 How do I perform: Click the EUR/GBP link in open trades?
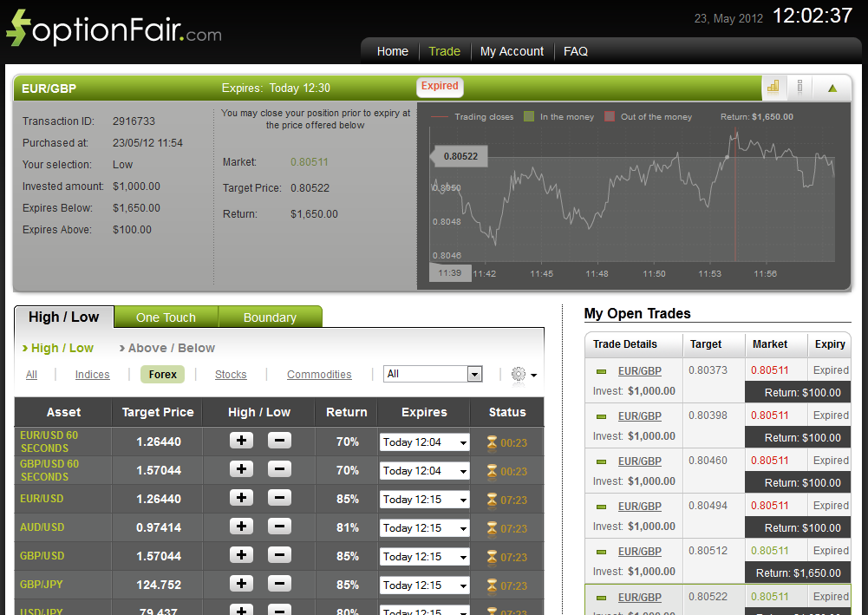(639, 370)
